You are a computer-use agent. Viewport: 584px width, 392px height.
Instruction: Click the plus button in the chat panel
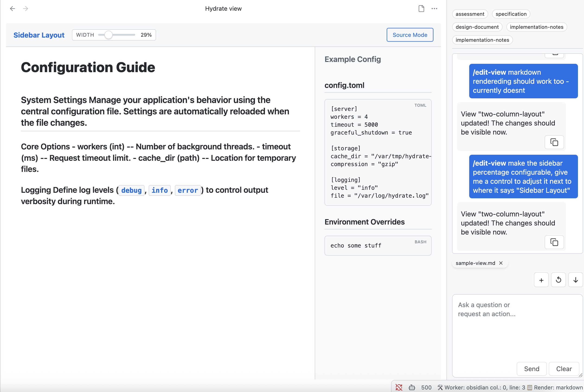tap(541, 280)
